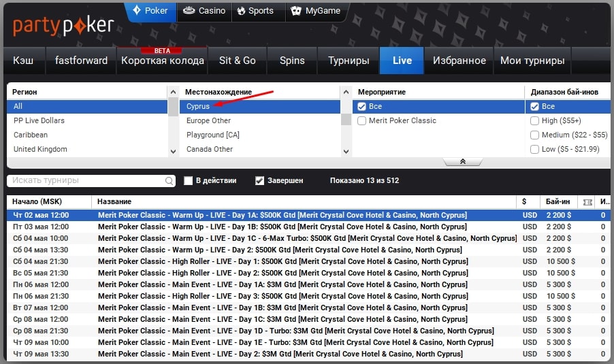This screenshot has height=364, width=614.
Task: Select Main Event Day 1E Turbo row
Action: [308, 342]
